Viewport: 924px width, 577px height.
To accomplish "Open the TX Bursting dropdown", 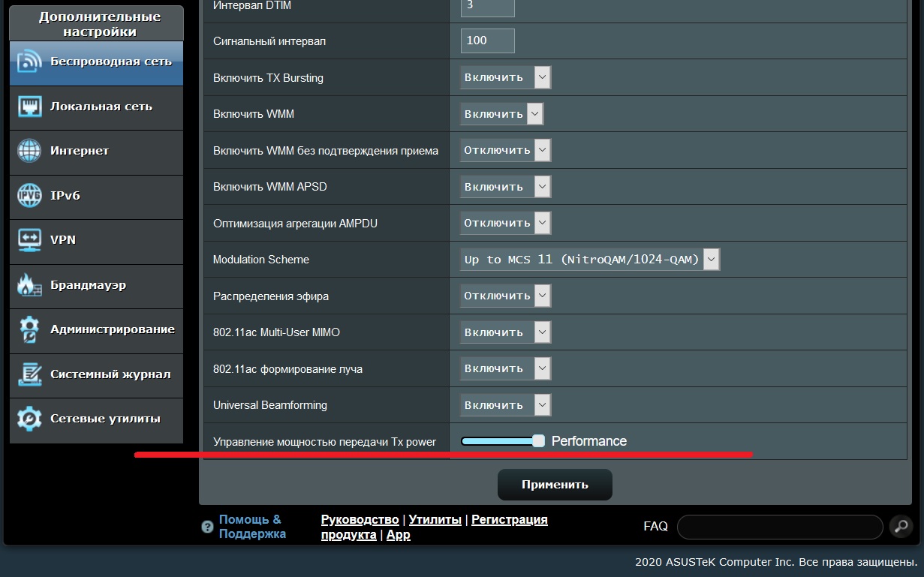I will pos(505,77).
